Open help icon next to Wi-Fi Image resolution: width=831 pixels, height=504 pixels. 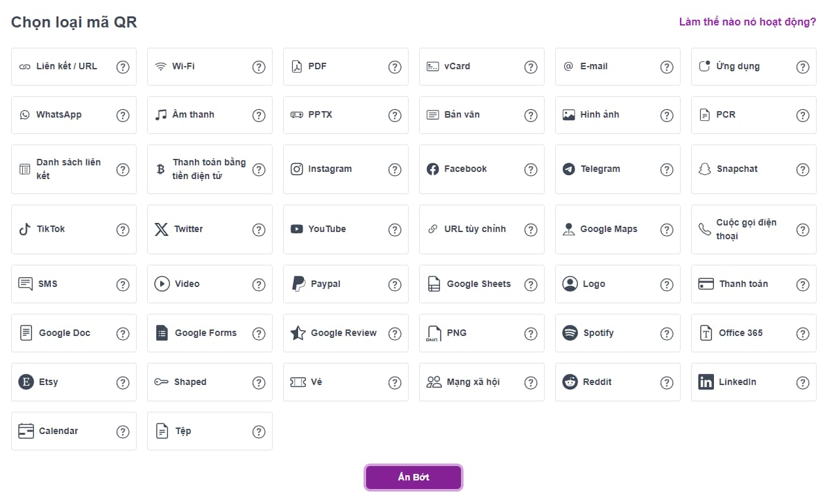click(259, 67)
